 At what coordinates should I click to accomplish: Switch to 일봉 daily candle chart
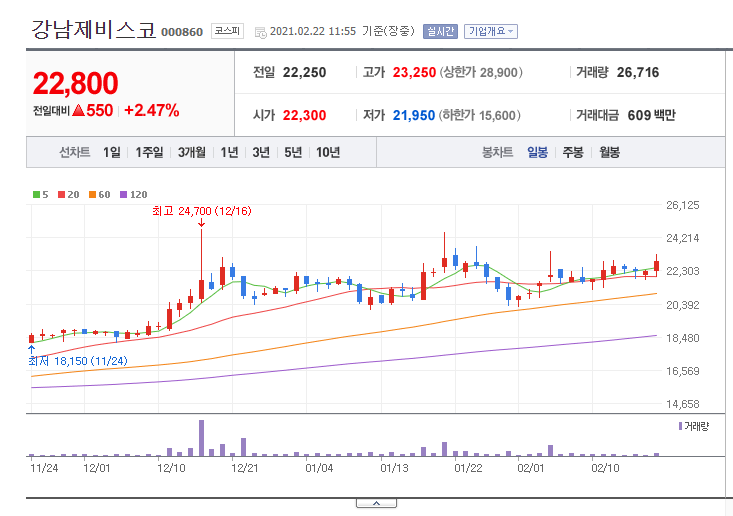coord(537,152)
